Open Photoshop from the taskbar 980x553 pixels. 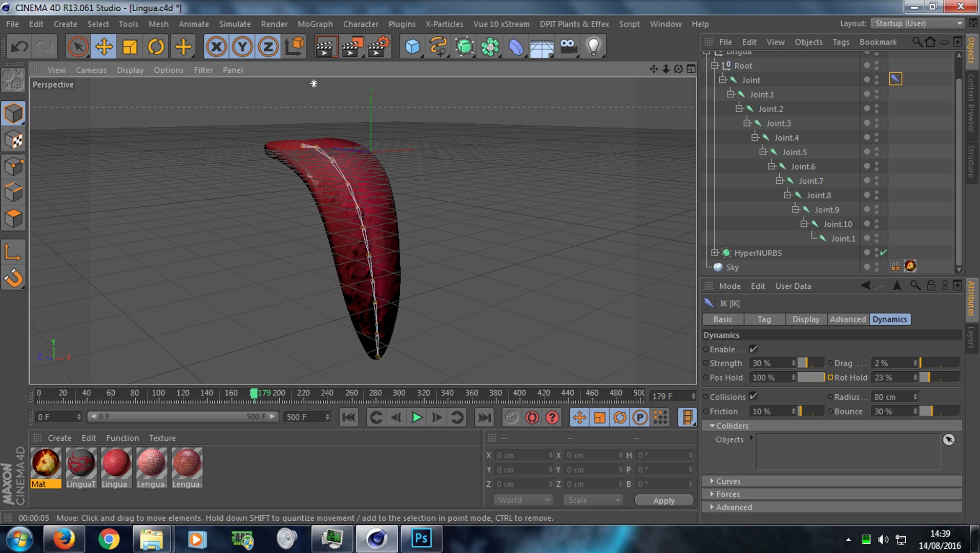[x=421, y=539]
